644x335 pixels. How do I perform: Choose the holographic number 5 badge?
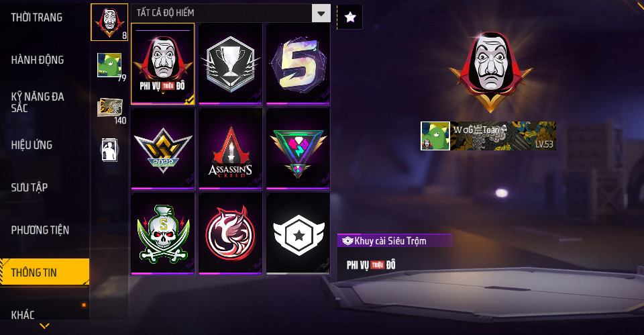298,64
